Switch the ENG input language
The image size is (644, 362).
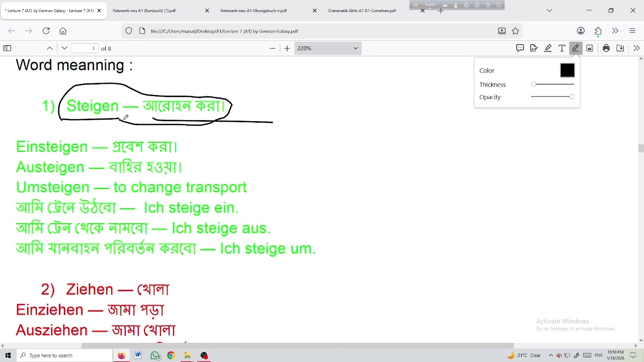[599, 355]
